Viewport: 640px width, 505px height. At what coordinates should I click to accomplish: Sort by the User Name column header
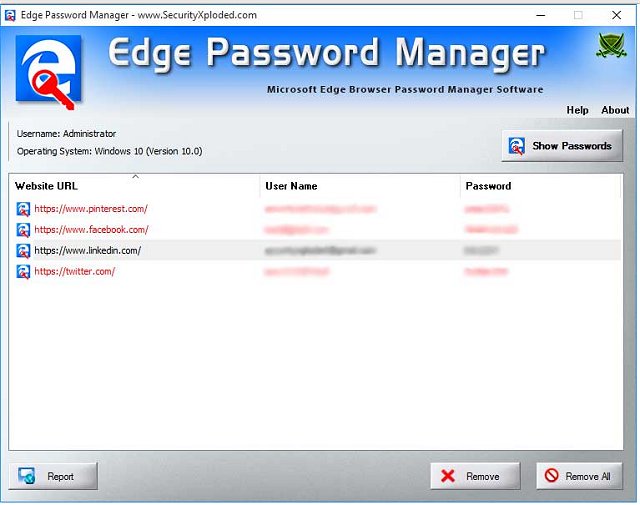click(x=360, y=186)
